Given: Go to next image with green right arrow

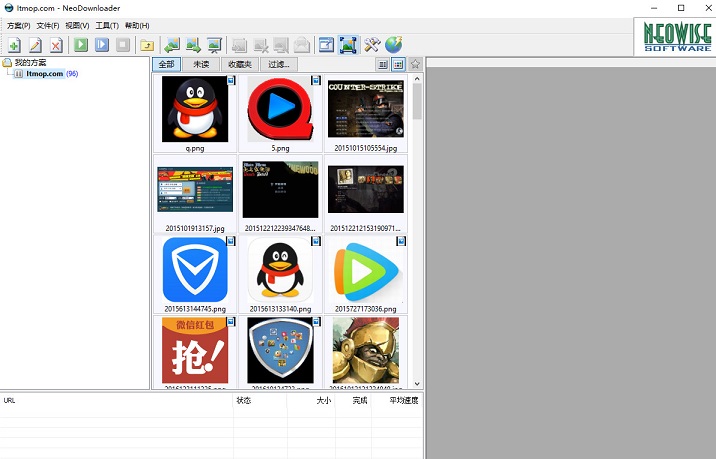Looking at the screenshot, I should pos(193,45).
